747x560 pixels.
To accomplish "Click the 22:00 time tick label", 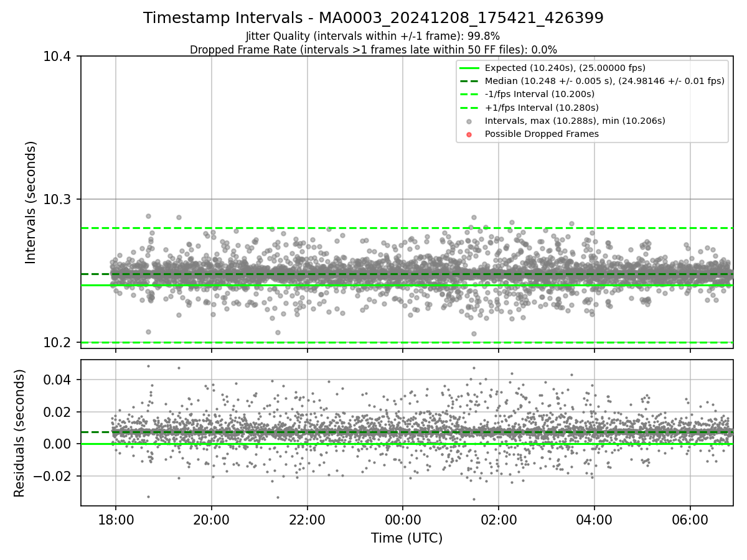I will (x=307, y=520).
